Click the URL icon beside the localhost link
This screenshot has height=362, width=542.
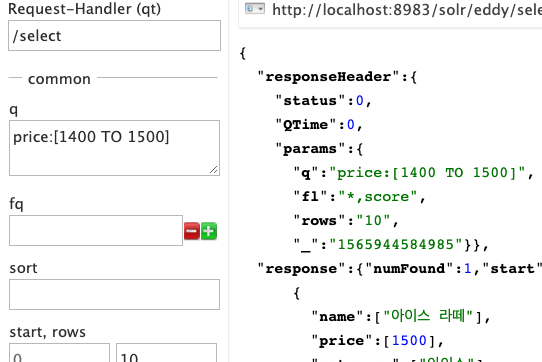[255, 9]
